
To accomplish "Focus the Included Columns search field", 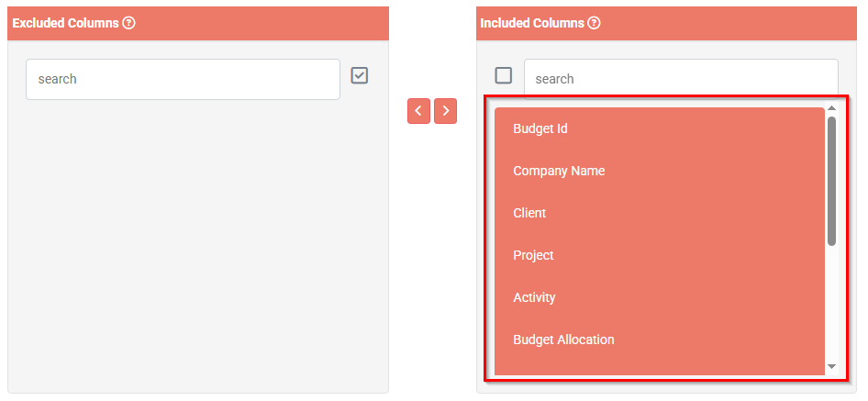I will [x=681, y=79].
